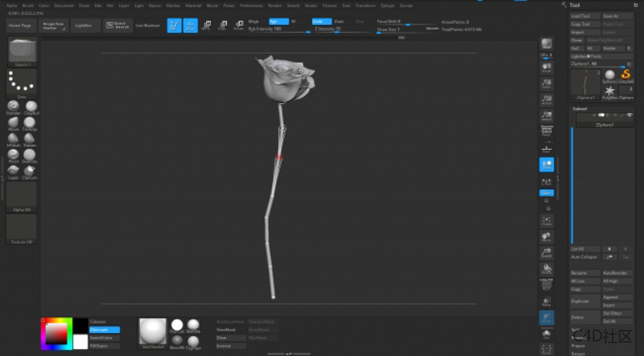Click the Frame view icon
This screenshot has height=356, width=644.
pos(546,221)
